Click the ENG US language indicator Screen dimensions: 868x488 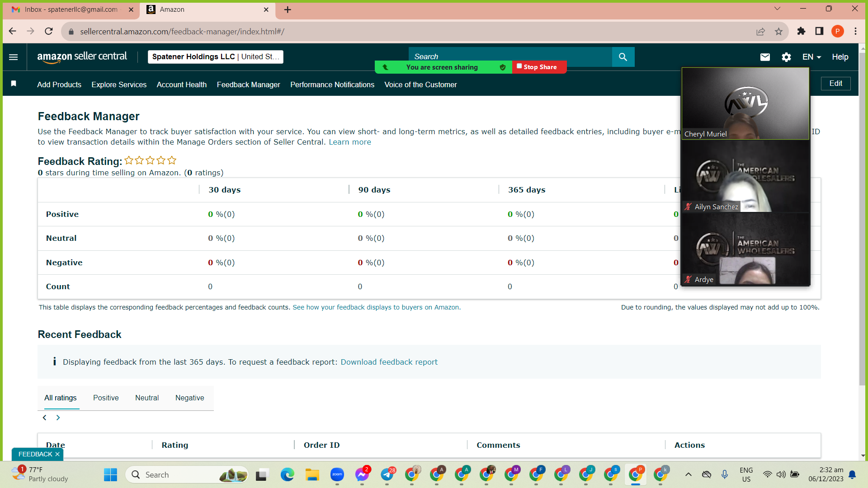[x=746, y=474]
